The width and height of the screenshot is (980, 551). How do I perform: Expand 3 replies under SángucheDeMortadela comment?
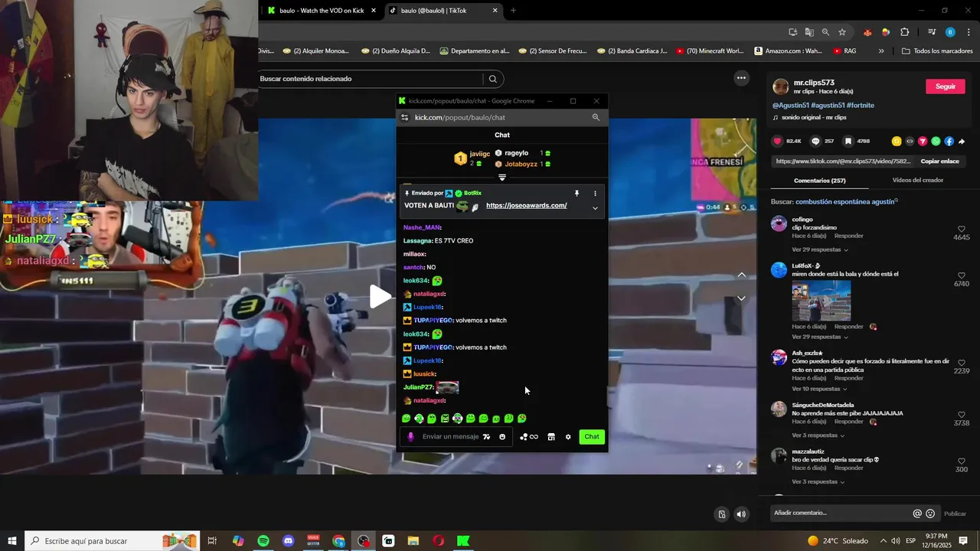(818, 435)
